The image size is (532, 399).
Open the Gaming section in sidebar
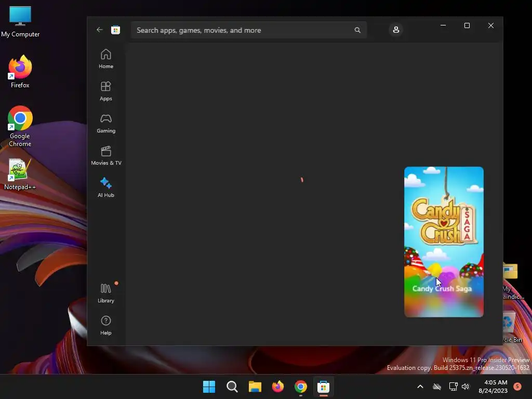pos(106,124)
